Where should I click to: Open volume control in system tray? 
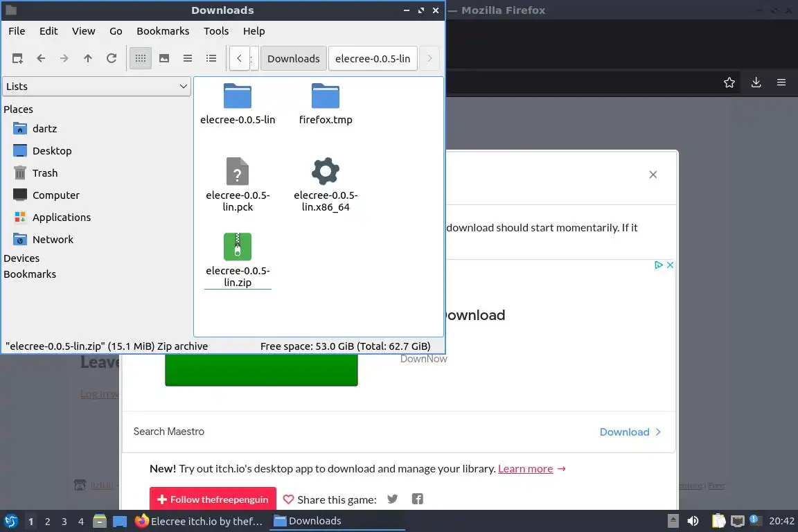click(693, 522)
